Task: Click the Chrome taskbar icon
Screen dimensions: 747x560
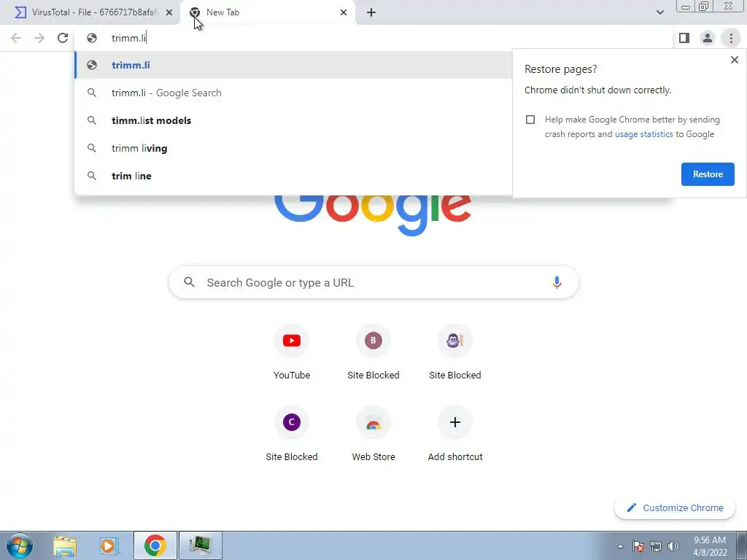Action: [x=155, y=545]
